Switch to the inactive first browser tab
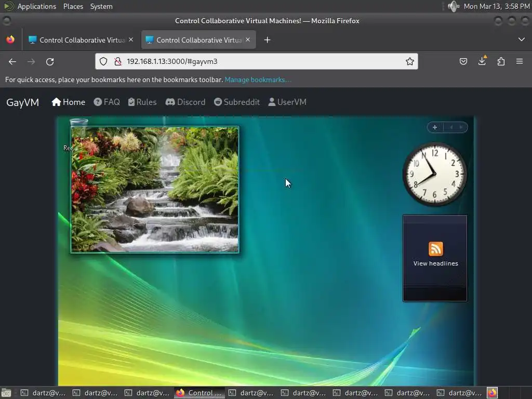532x399 pixels. click(x=82, y=40)
